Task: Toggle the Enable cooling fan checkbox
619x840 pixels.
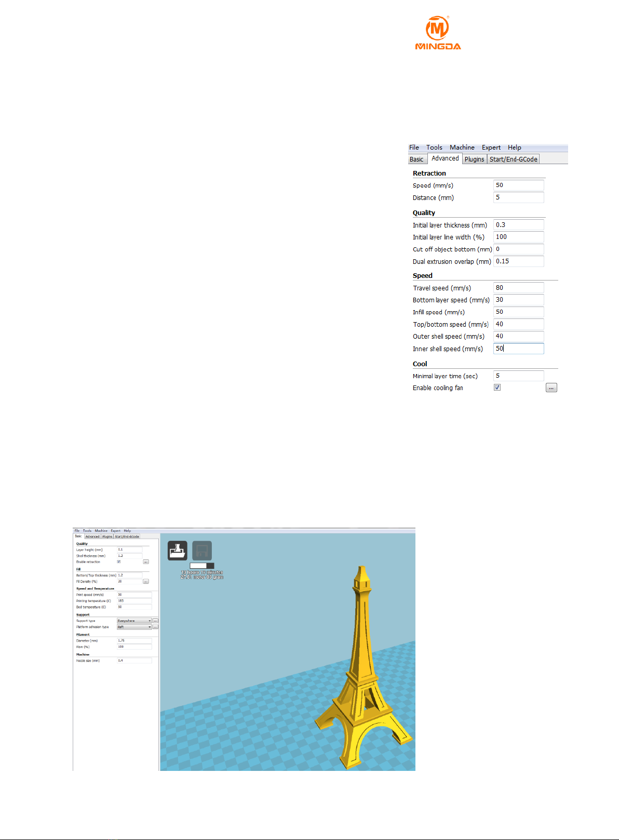Action: 497,388
